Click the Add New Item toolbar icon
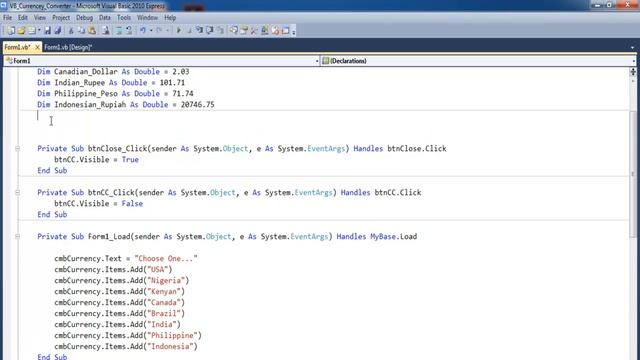 tap(31, 31)
